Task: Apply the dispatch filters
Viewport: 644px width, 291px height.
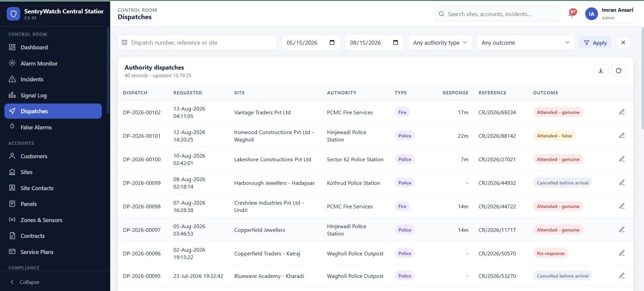Action: tap(595, 42)
